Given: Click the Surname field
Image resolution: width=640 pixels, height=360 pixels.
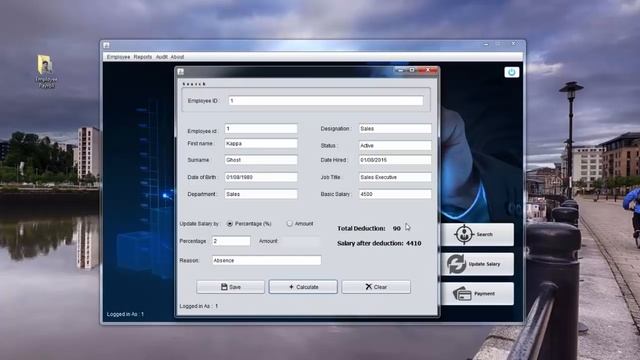Looking at the screenshot, I should (x=261, y=160).
